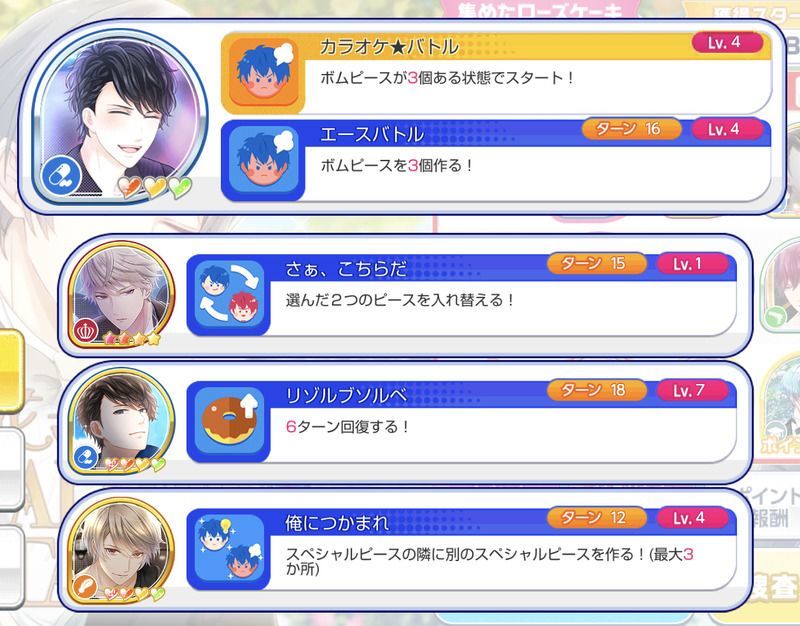
Task: Tap the donut turn-recovery skill icon
Action: (229, 421)
